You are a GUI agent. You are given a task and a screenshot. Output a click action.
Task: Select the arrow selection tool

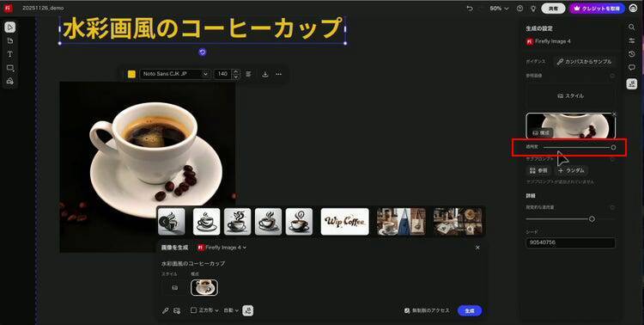coord(10,28)
